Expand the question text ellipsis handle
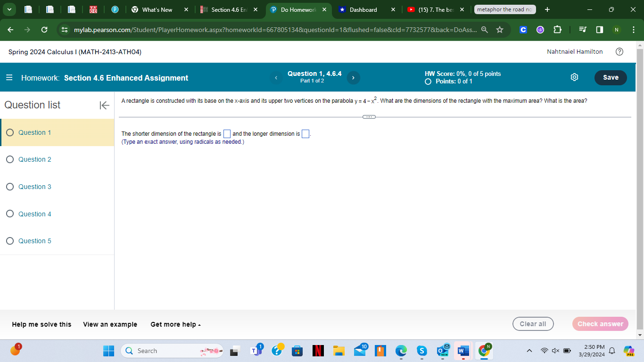 pos(369,116)
